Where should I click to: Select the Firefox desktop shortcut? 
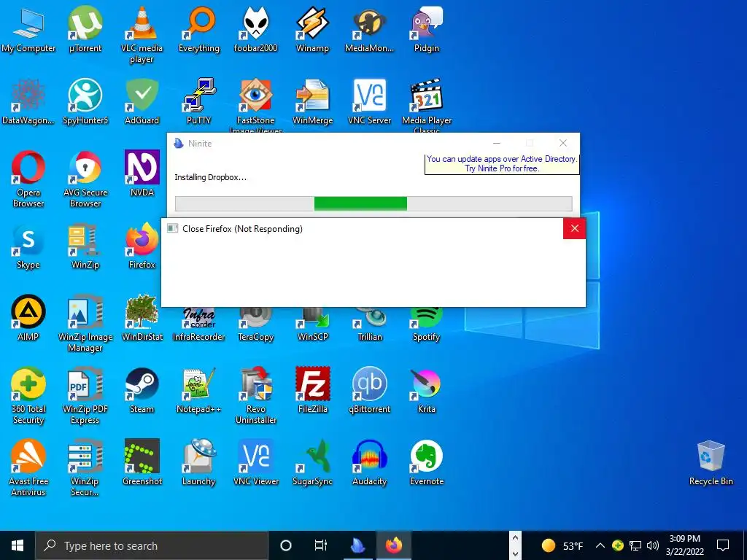[142, 246]
